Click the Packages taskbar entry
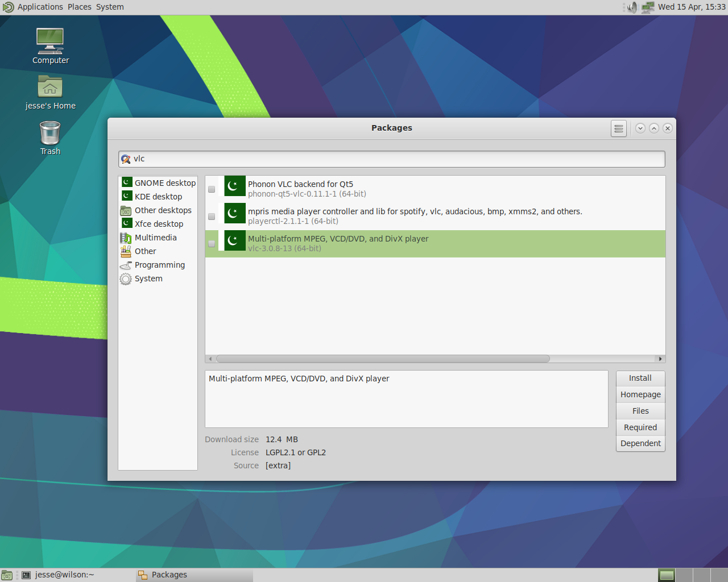 (x=195, y=575)
